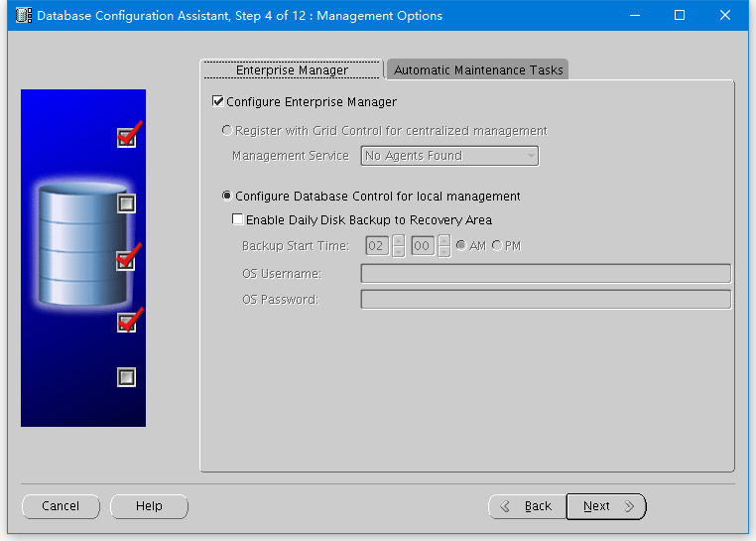Open Help for this step

[x=149, y=506]
